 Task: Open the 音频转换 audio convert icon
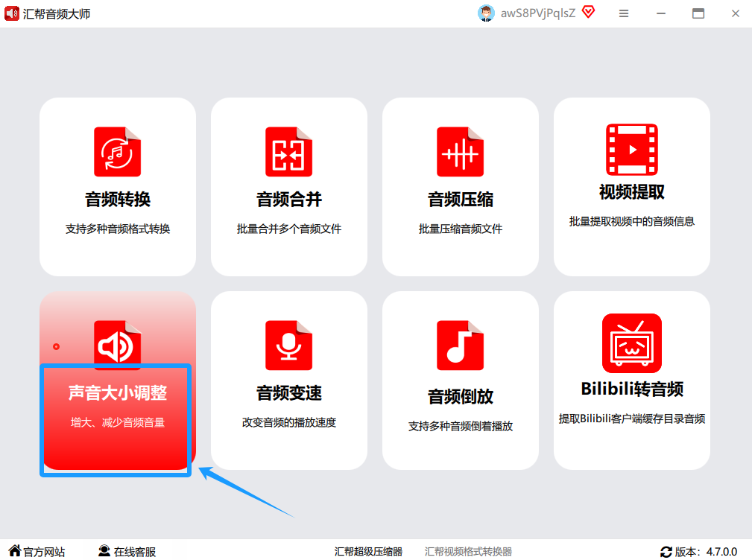click(x=118, y=152)
